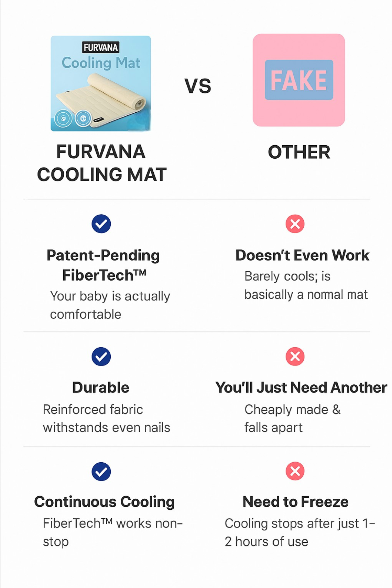
Task: Click the You'll Just Need Another heading
Action: pos(301,388)
